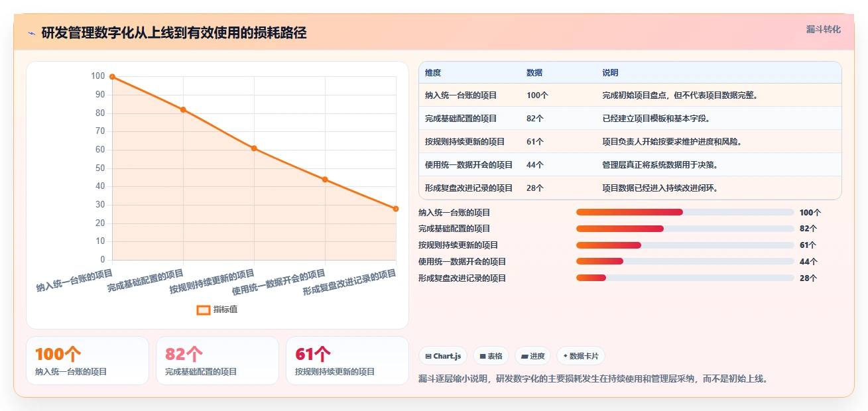Click the 按规则持续更新的项目 progress bar
The height and width of the screenshot is (411, 868).
(685, 245)
